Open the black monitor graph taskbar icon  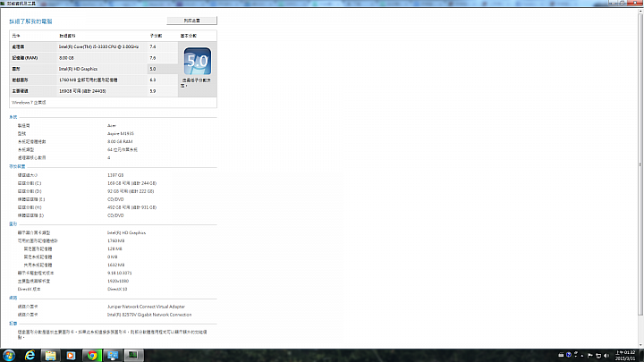(133, 356)
